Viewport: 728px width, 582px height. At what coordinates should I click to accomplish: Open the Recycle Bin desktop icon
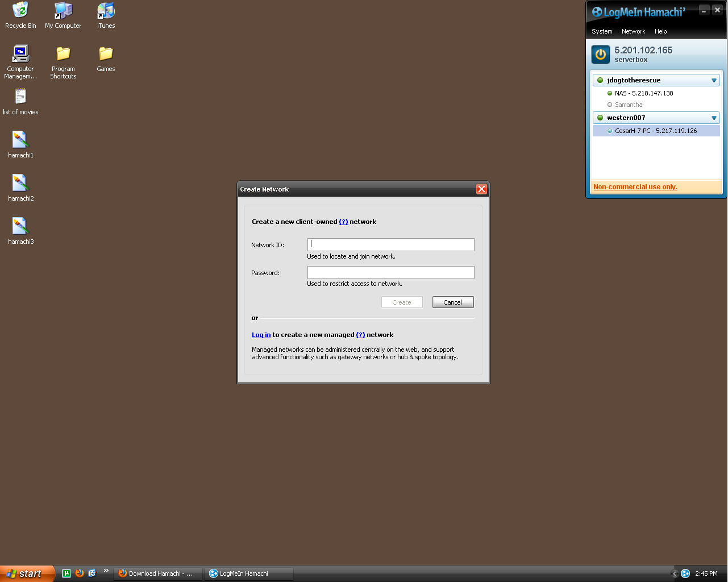point(20,11)
